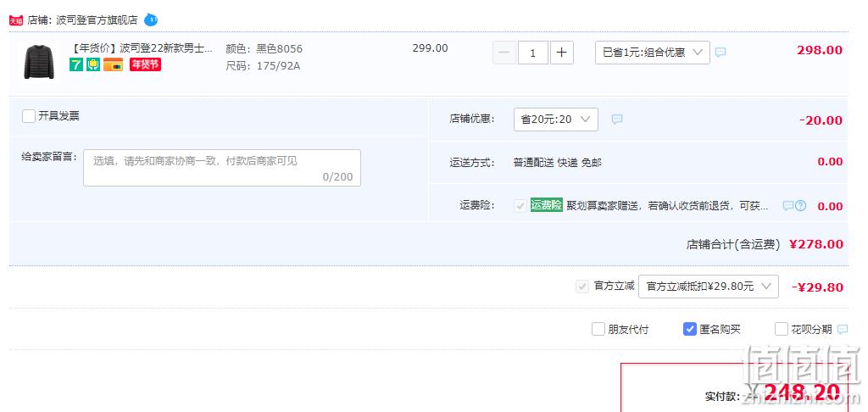The height and width of the screenshot is (412, 868).
Task: Click the comment icon beside 店铺优惠 dropdown
Action: 617,119
